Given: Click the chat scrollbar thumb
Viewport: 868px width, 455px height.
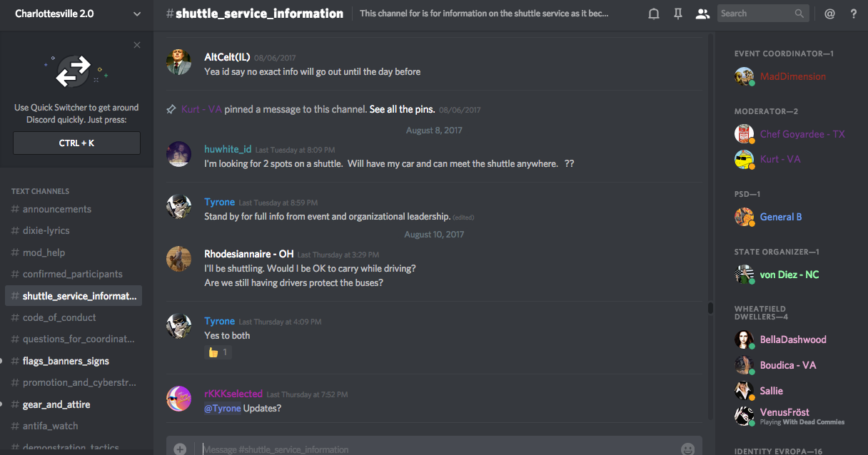Looking at the screenshot, I should (710, 308).
